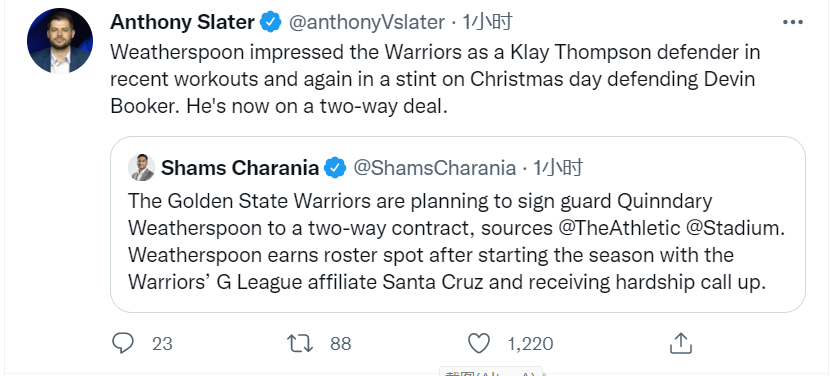Click the reply speech bubble icon
Image resolution: width=830 pixels, height=376 pixels.
[123, 344]
